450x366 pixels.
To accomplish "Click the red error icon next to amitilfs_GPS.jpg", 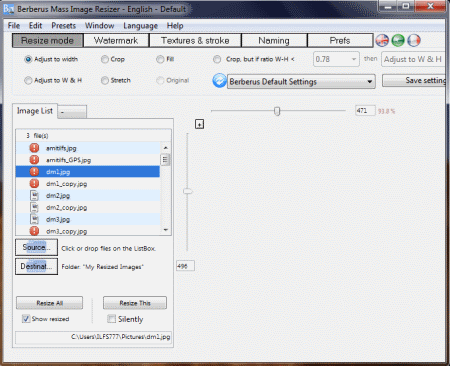I will click(x=34, y=160).
